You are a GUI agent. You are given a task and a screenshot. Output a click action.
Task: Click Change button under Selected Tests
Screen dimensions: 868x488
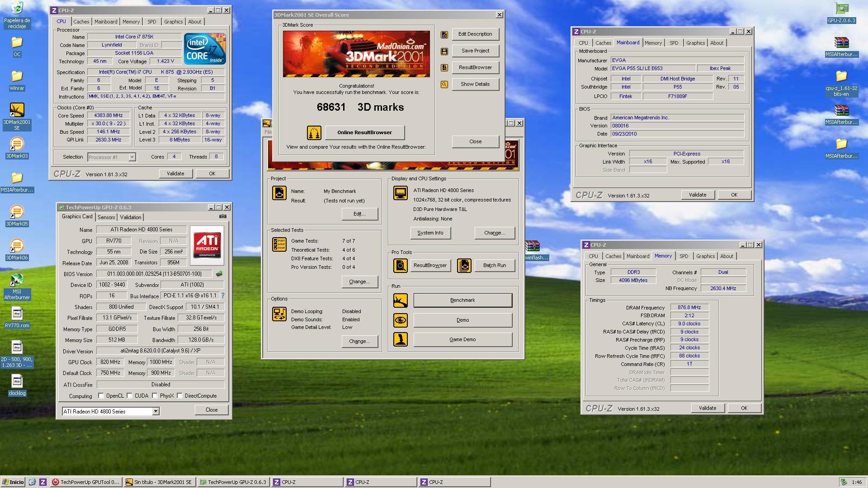[360, 282]
